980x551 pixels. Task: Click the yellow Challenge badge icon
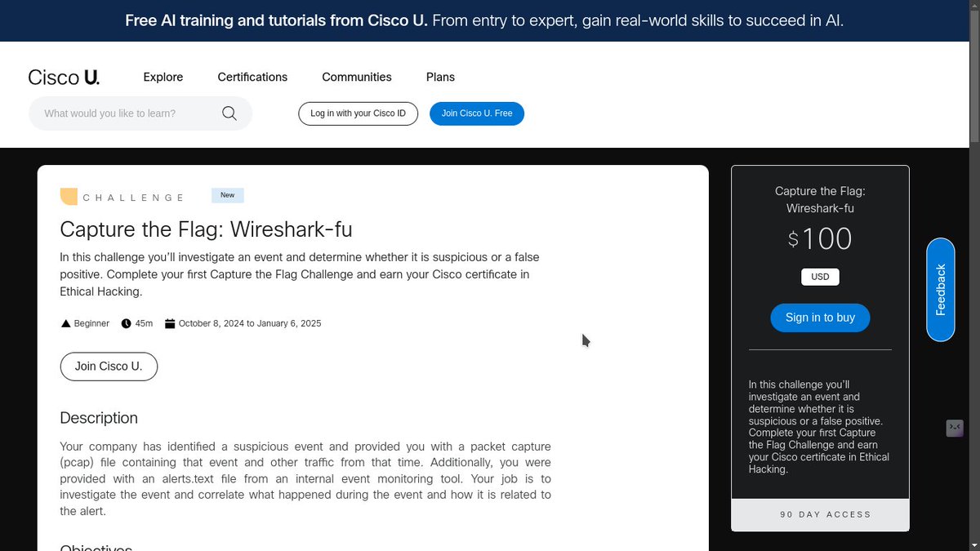(x=69, y=196)
